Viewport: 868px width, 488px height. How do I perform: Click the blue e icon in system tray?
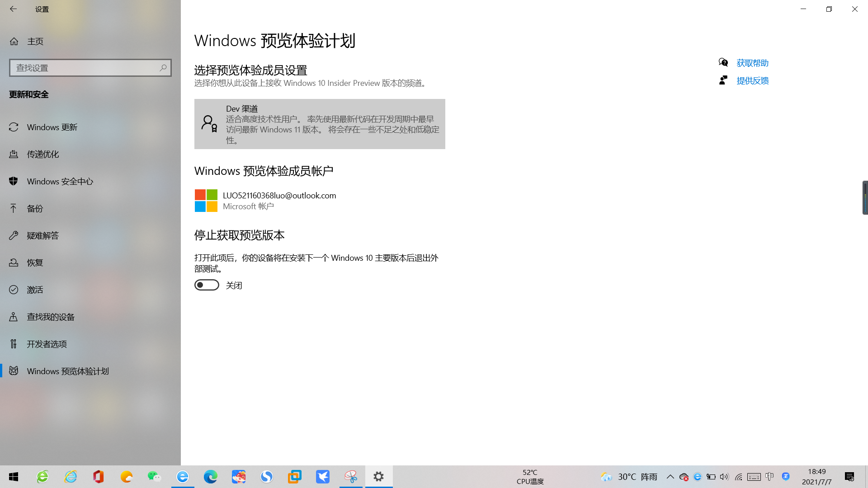point(698,477)
